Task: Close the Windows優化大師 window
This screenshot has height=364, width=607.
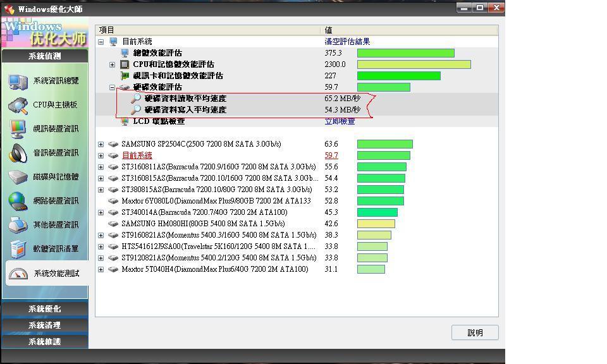Action: [496, 8]
